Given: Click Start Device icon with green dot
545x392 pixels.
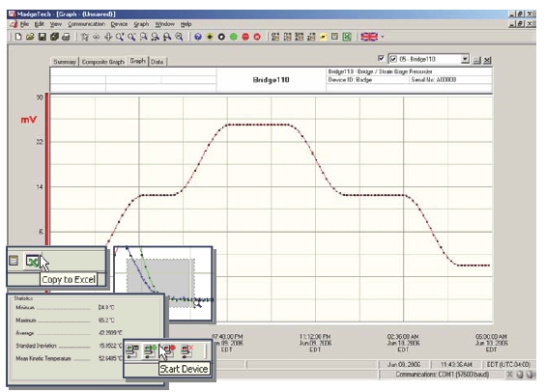Looking at the screenshot, I should [x=151, y=350].
